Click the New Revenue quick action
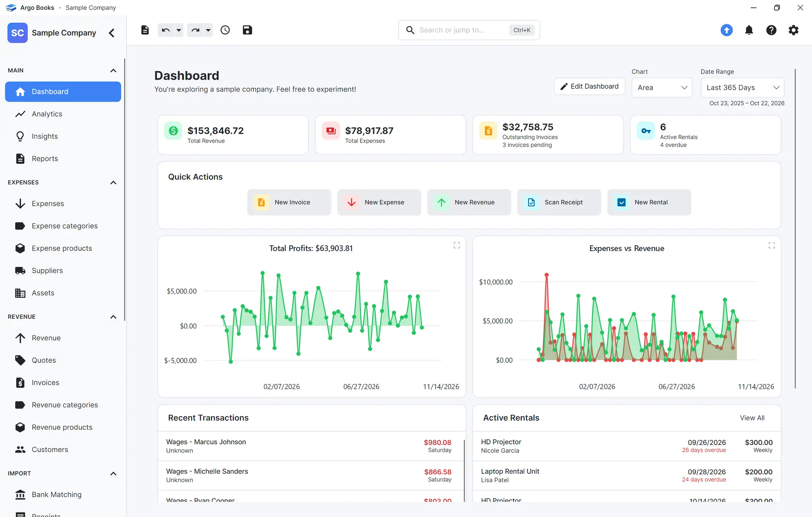Screen dimensions: 812x517 (x=469, y=202)
